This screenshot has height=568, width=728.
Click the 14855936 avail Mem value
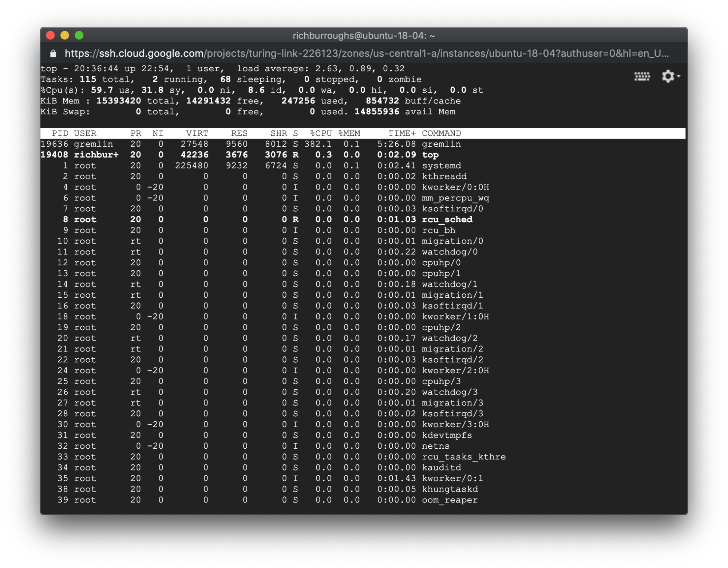click(x=377, y=112)
